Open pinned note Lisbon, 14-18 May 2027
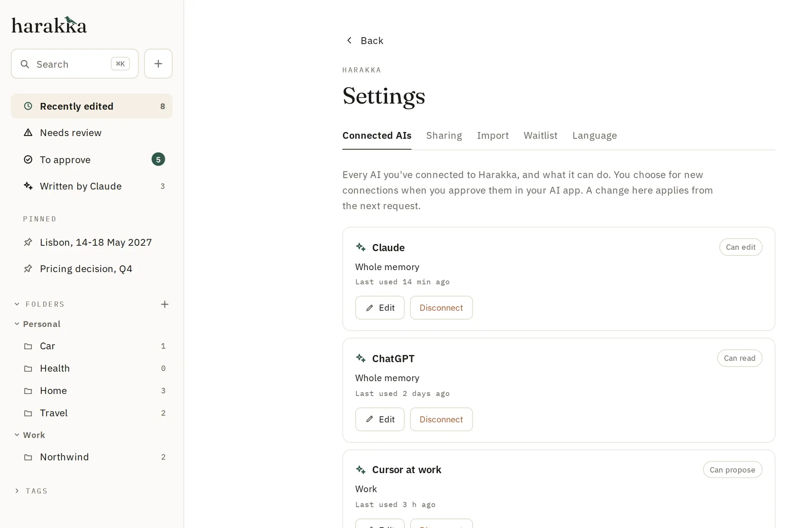The width and height of the screenshot is (812, 528). [92, 242]
